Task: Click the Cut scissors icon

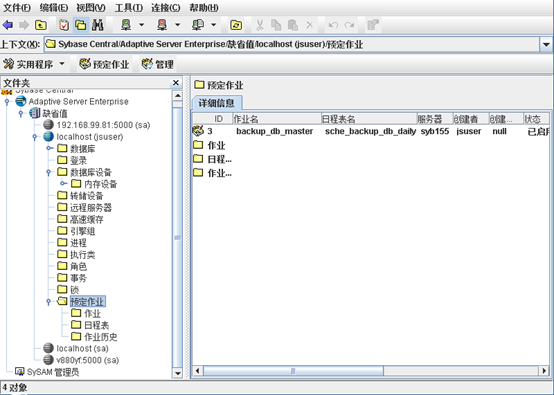Action: [260, 25]
